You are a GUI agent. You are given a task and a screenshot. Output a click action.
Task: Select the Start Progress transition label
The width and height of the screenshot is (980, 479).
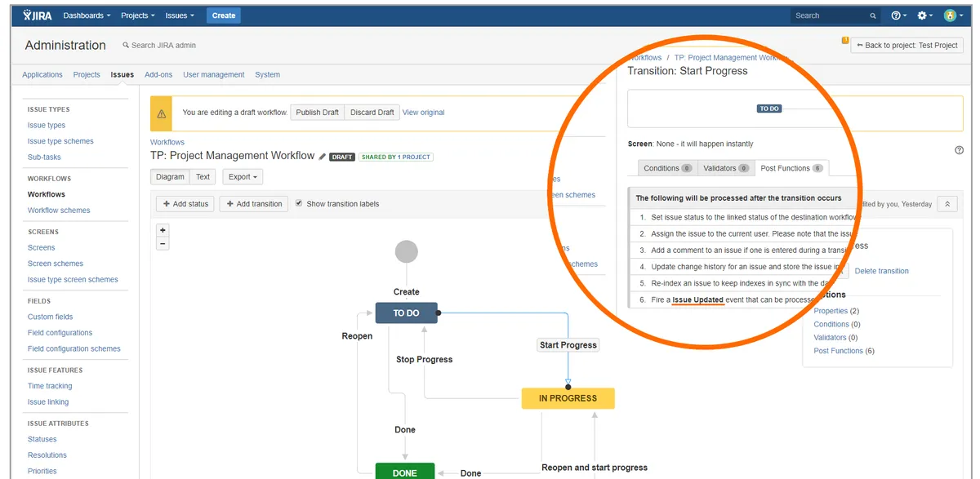[568, 345]
